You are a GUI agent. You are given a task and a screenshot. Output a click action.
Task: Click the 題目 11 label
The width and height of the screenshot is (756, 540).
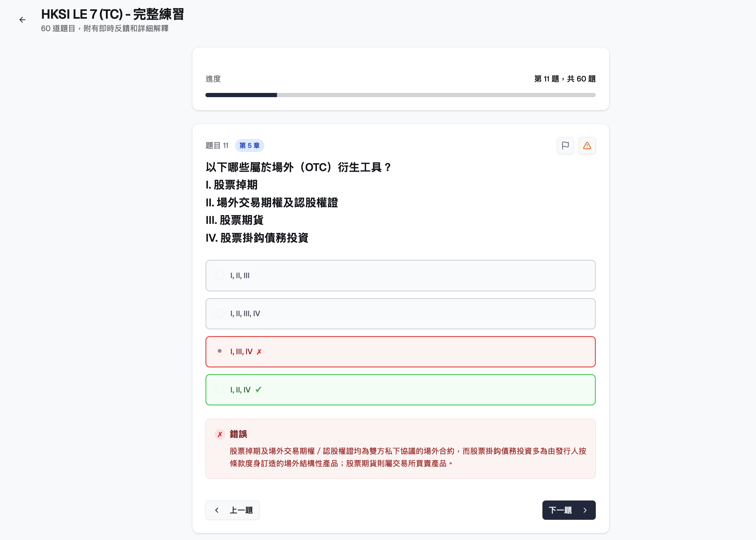point(217,146)
